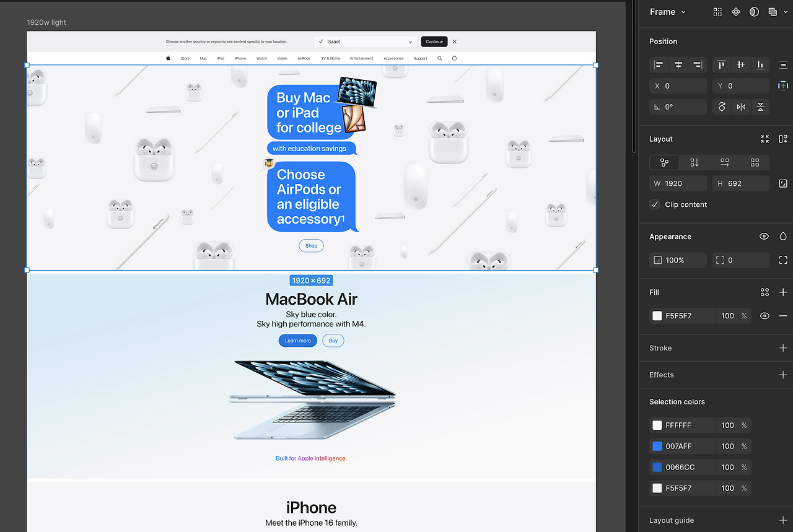Align selection to horizontal centers
The width and height of the screenshot is (793, 532).
coord(678,64)
